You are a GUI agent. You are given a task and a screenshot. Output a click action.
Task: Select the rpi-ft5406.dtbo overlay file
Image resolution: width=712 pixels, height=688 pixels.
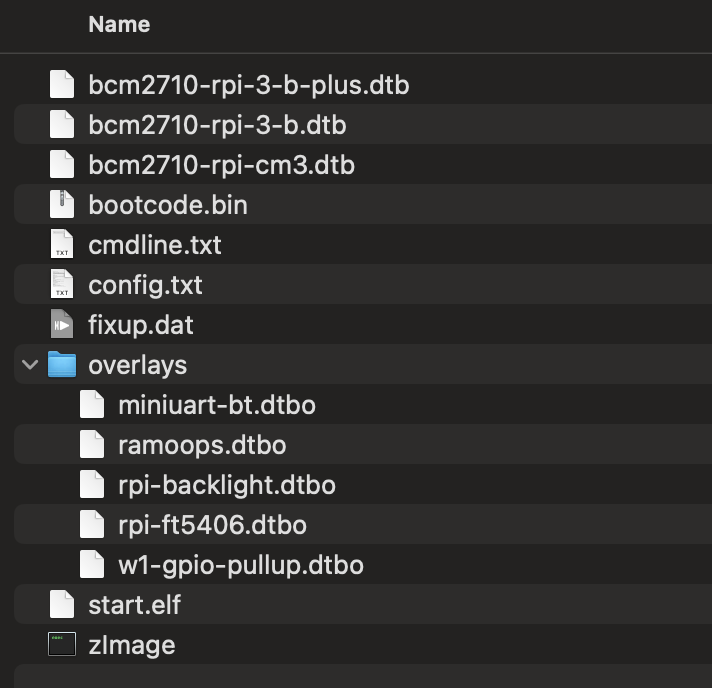[363, 524]
